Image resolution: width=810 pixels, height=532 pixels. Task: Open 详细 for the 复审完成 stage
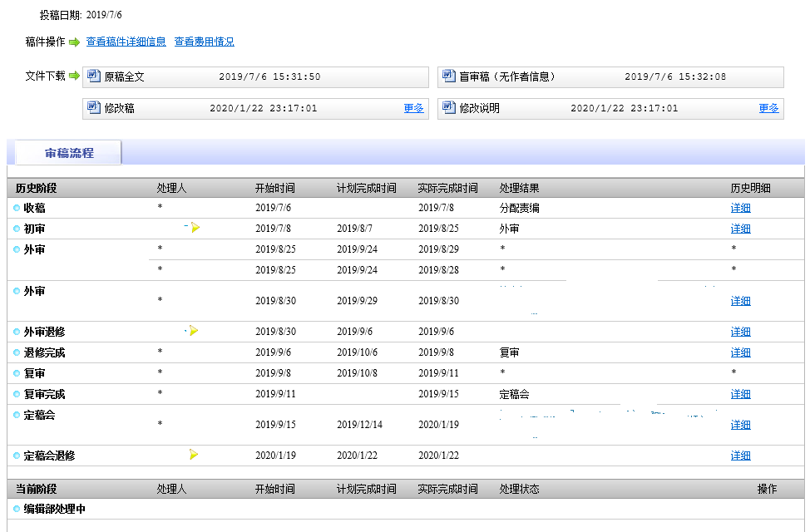tap(740, 394)
